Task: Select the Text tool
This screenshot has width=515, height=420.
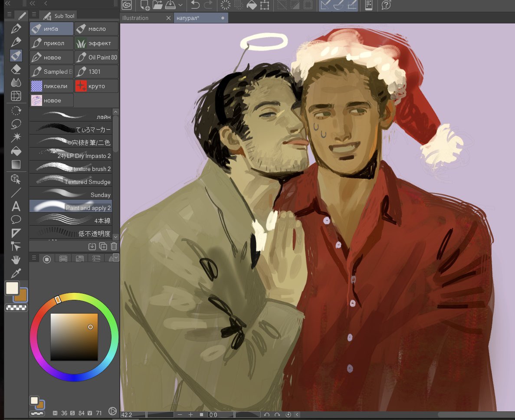Action: [x=16, y=207]
